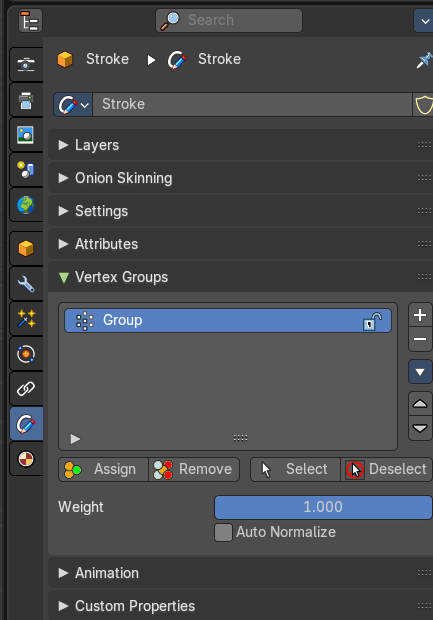The width and height of the screenshot is (433, 620).
Task: Open the Modifiers wrench tab
Action: [x=26, y=284]
